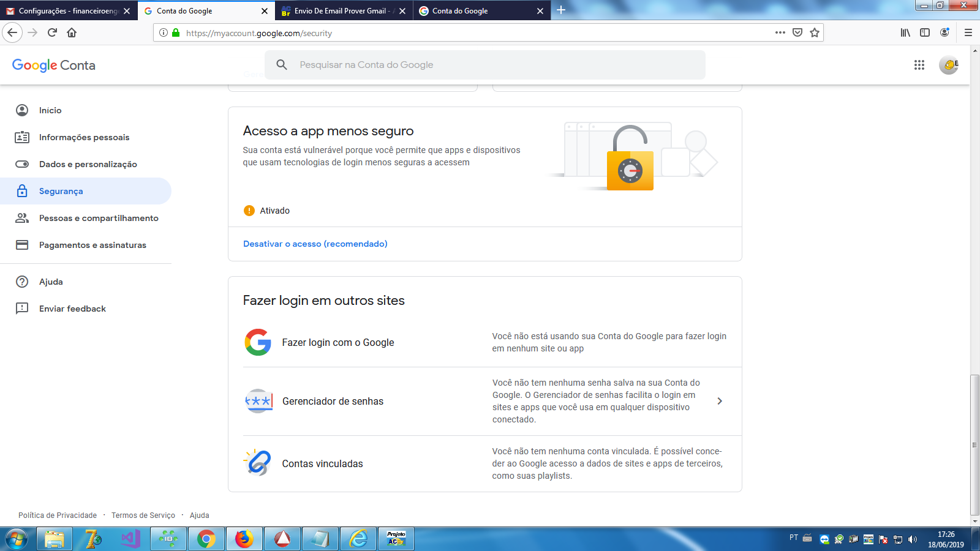Image resolution: width=980 pixels, height=551 pixels.
Task: Expand Gerenciador de senhas chevron arrow
Action: (x=720, y=401)
